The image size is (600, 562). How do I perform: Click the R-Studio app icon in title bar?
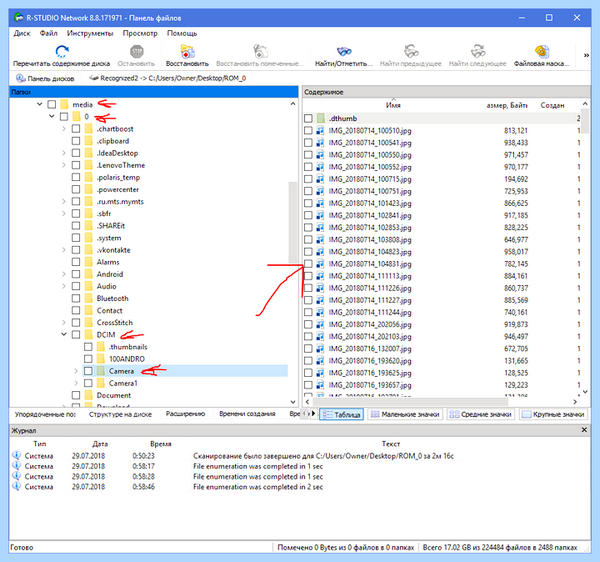coord(18,18)
